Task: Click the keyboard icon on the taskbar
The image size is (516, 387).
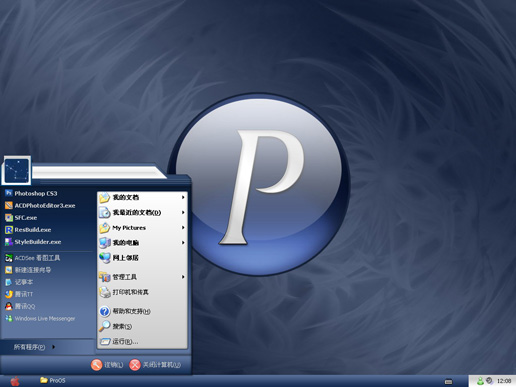Action: click(449, 381)
